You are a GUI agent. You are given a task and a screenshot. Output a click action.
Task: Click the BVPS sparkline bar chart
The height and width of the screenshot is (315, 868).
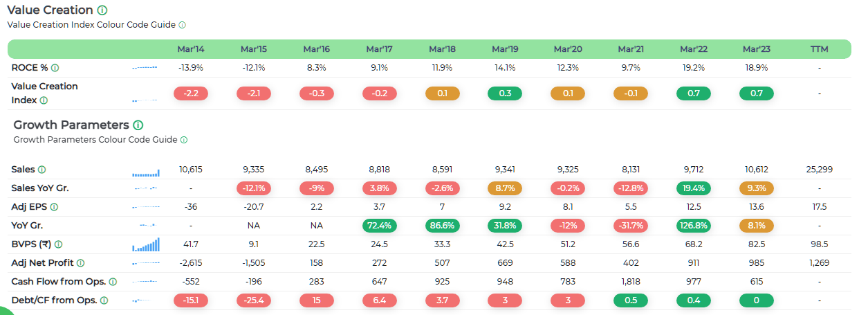145,244
